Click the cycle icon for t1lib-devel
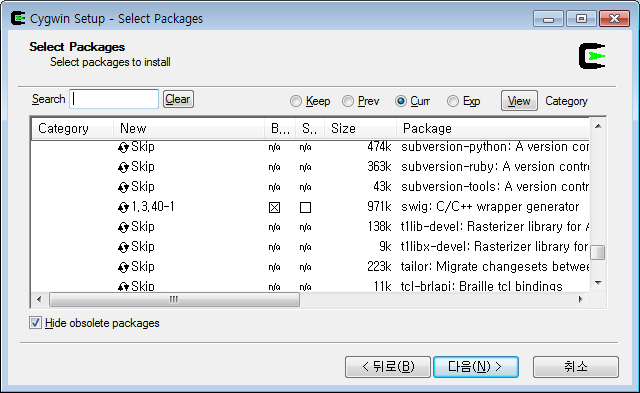The width and height of the screenshot is (640, 393). pyautogui.click(x=123, y=227)
